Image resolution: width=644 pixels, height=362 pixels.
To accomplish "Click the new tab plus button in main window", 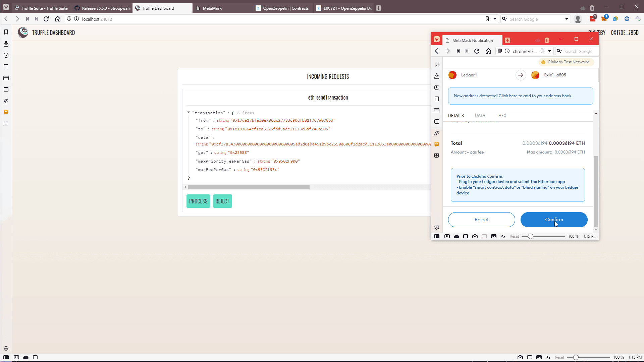I will coord(379,8).
